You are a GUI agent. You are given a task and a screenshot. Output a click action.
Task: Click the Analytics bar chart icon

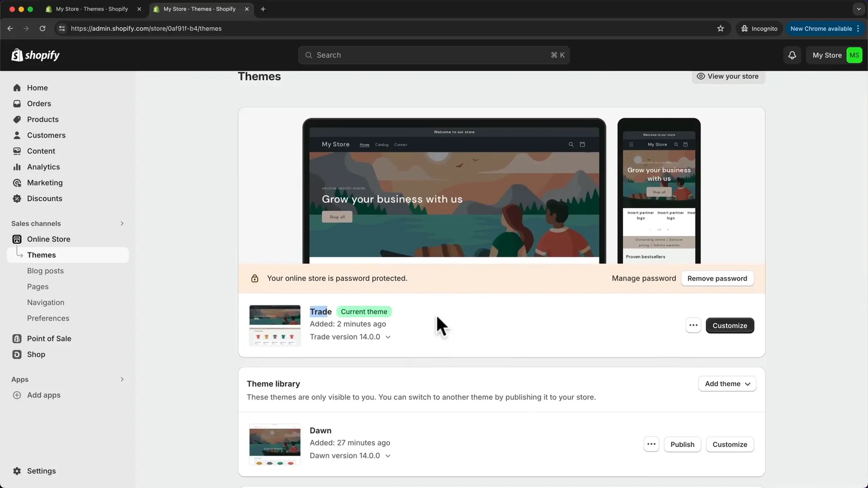pyautogui.click(x=17, y=167)
